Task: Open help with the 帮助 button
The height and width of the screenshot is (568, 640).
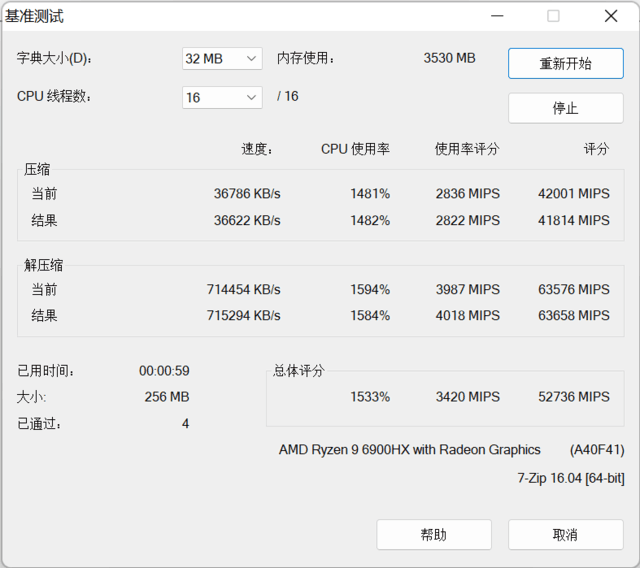Action: click(x=433, y=535)
